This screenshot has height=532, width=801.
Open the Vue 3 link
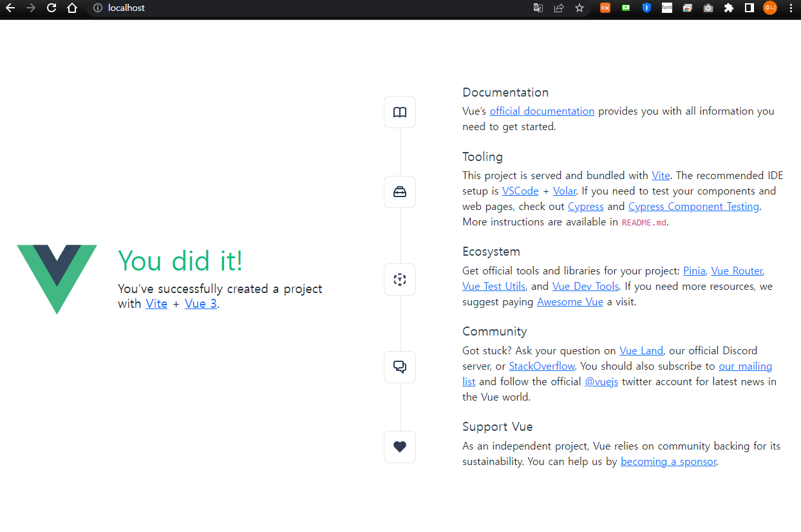pos(201,304)
